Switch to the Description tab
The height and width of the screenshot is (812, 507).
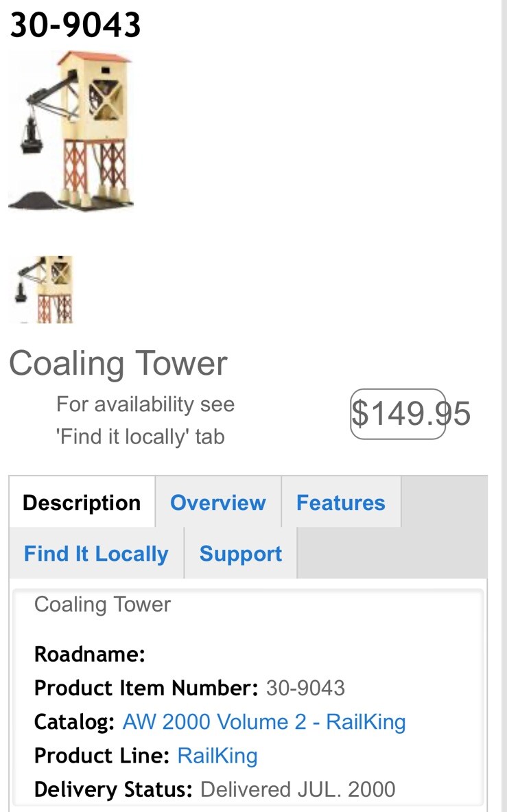tap(82, 502)
